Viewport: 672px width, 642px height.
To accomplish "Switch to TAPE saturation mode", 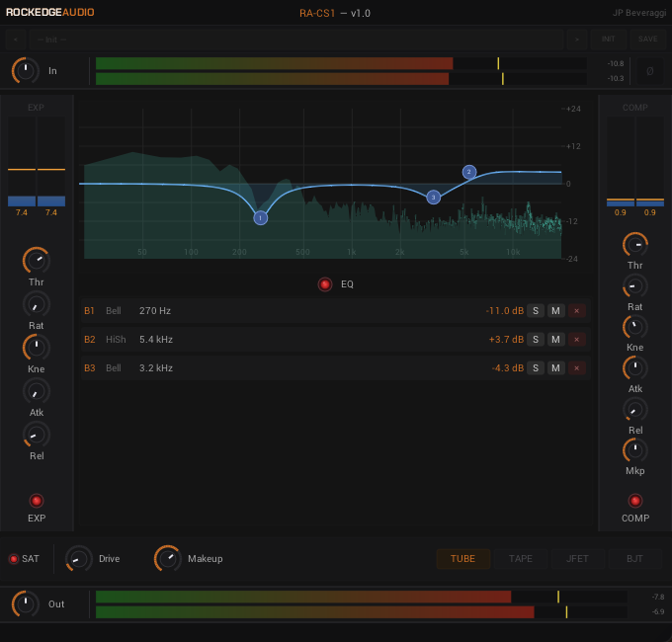I will point(520,559).
